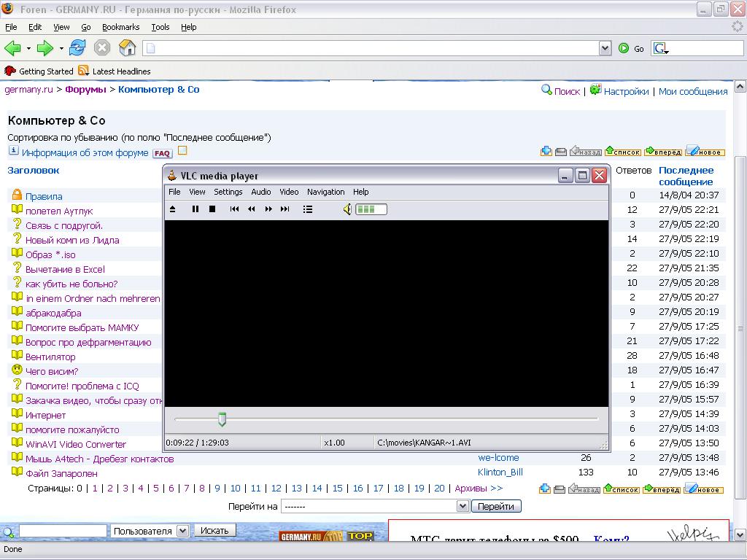Click the VLC volume level bar
The width and height of the screenshot is (747, 560).
pyautogui.click(x=371, y=209)
